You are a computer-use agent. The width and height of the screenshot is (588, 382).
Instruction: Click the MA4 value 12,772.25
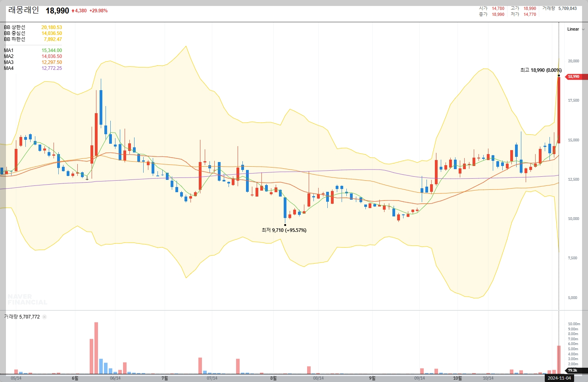[52, 68]
